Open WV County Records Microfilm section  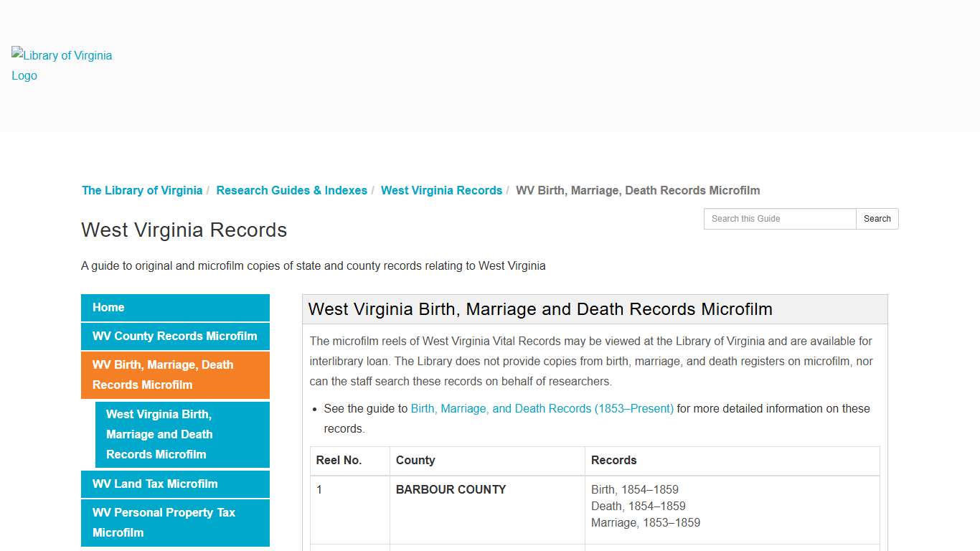(x=174, y=336)
